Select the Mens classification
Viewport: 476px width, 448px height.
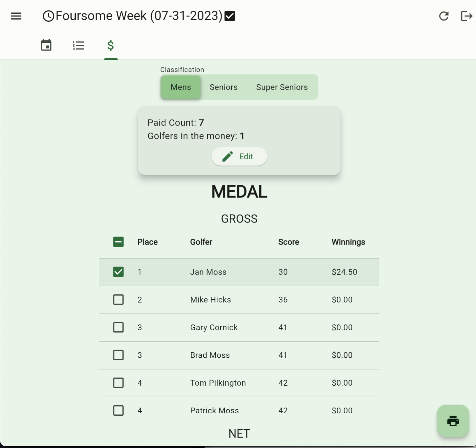[x=181, y=87]
